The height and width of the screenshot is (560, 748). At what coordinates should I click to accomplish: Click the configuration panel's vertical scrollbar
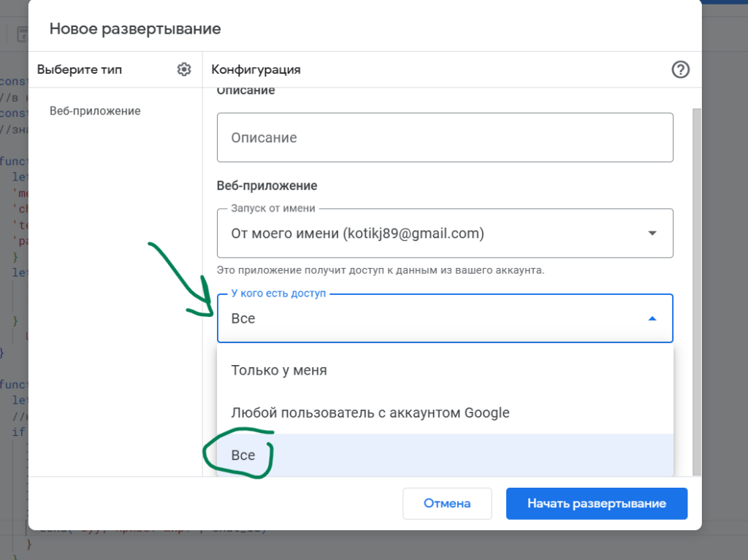pos(696,291)
